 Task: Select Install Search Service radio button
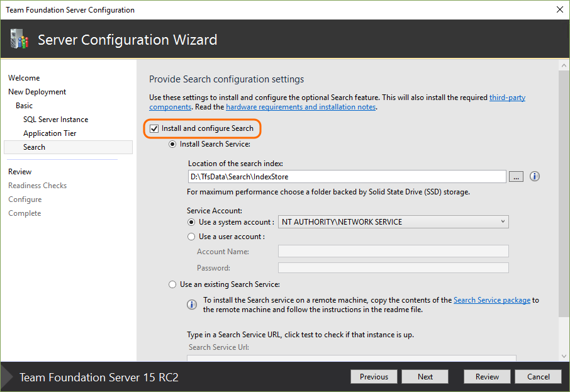(x=173, y=144)
